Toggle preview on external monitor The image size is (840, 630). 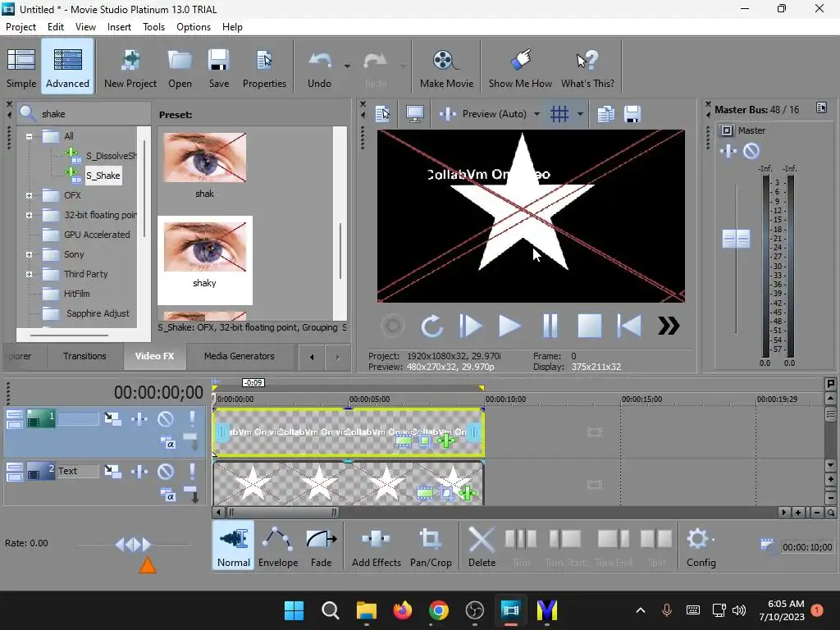pyautogui.click(x=415, y=113)
